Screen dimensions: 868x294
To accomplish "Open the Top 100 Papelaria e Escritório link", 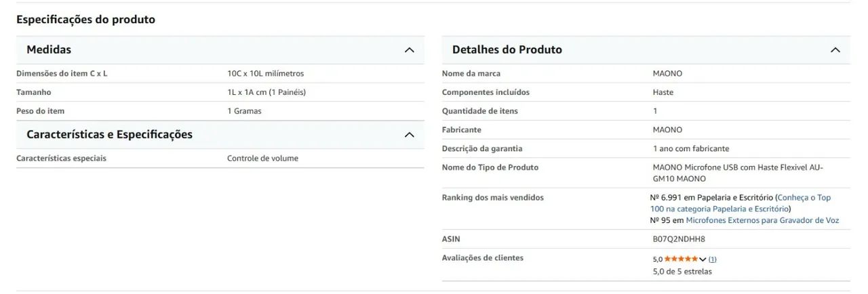I will pos(741,203).
